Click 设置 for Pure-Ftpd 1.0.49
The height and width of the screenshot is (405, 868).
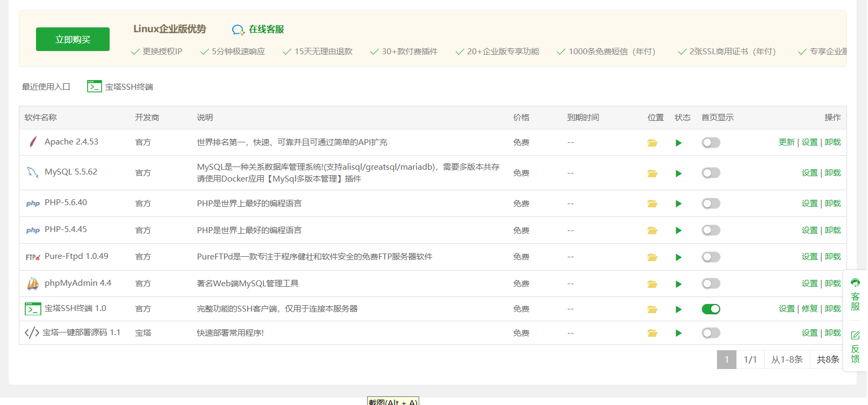point(809,257)
